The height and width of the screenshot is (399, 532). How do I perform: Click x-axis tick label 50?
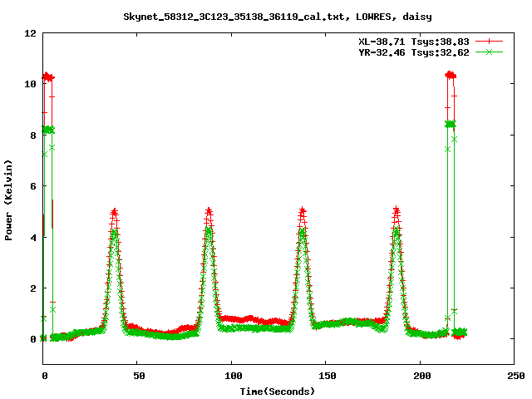point(139,376)
